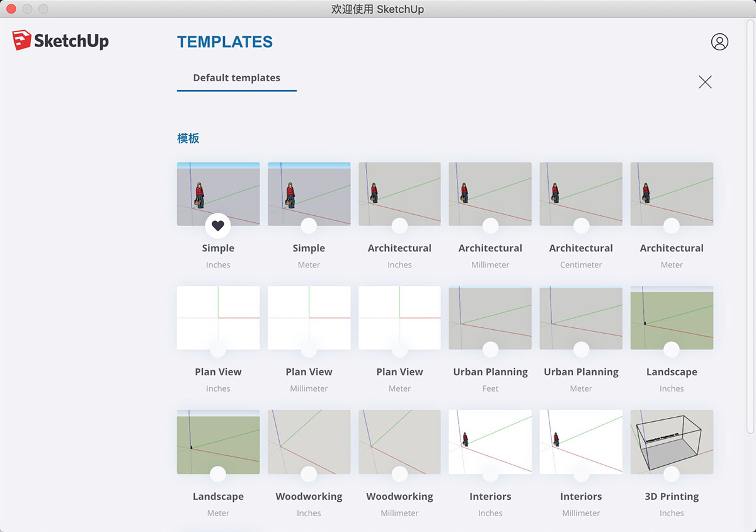756x532 pixels.
Task: Click the "Meter" unit label under Simple
Action: pyautogui.click(x=309, y=265)
